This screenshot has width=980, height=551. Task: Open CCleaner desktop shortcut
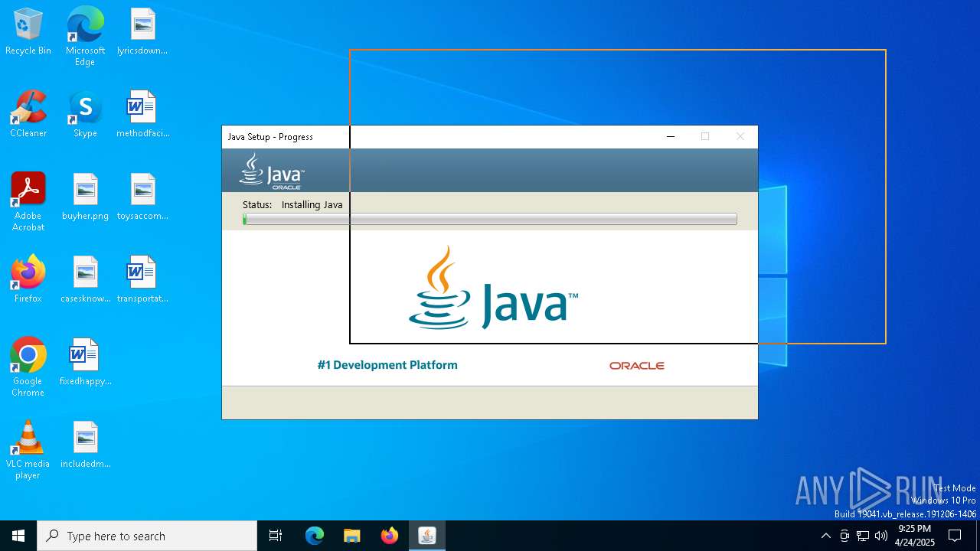click(28, 115)
